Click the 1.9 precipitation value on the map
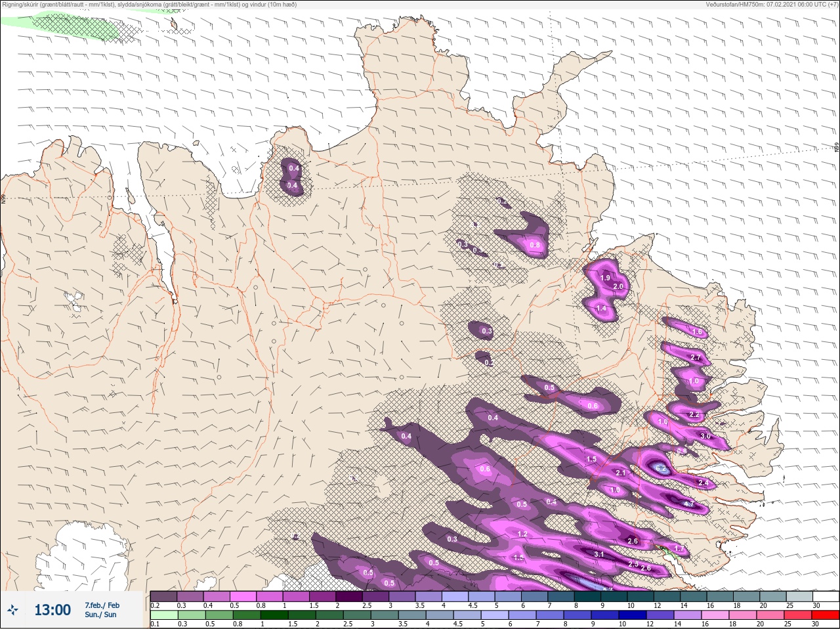This screenshot has width=840, height=629. (x=605, y=278)
